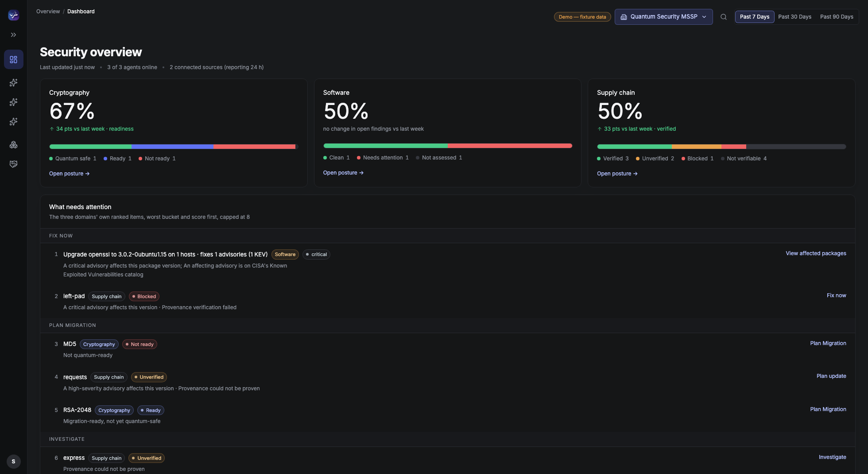Click the Needs attention 1 legend entry
This screenshot has height=474, width=868.
(383, 158)
